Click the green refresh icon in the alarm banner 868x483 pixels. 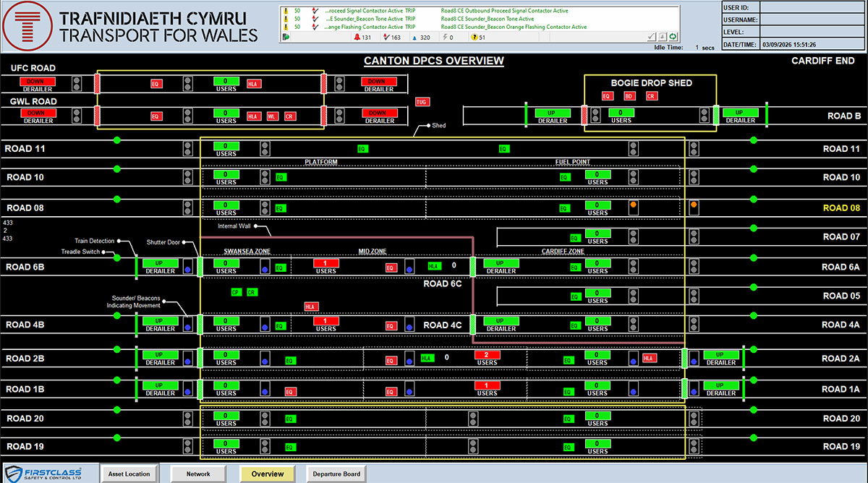coord(672,36)
